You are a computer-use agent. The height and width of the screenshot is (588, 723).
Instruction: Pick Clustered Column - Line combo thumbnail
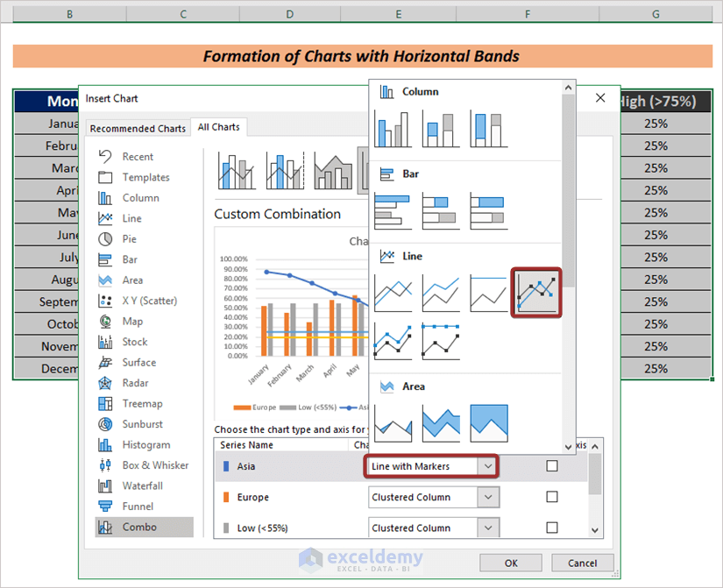click(x=237, y=170)
